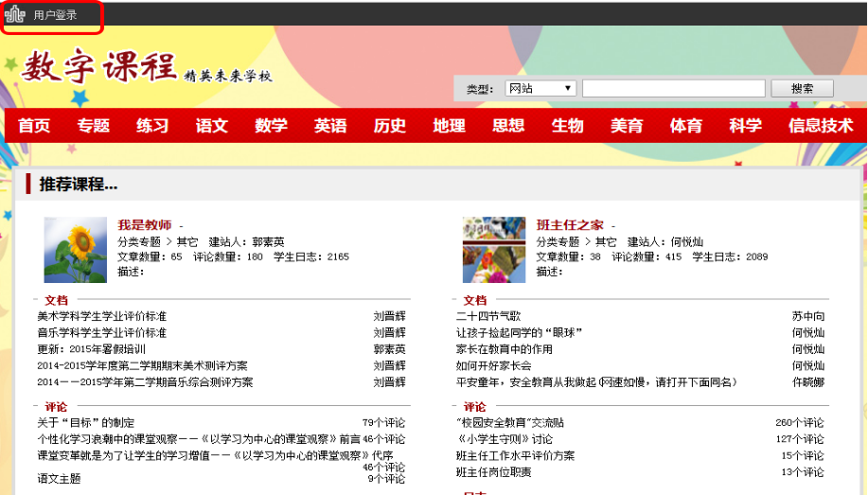This screenshot has width=868, height=495.
Task: Open the 美育 navigation item
Action: click(627, 126)
